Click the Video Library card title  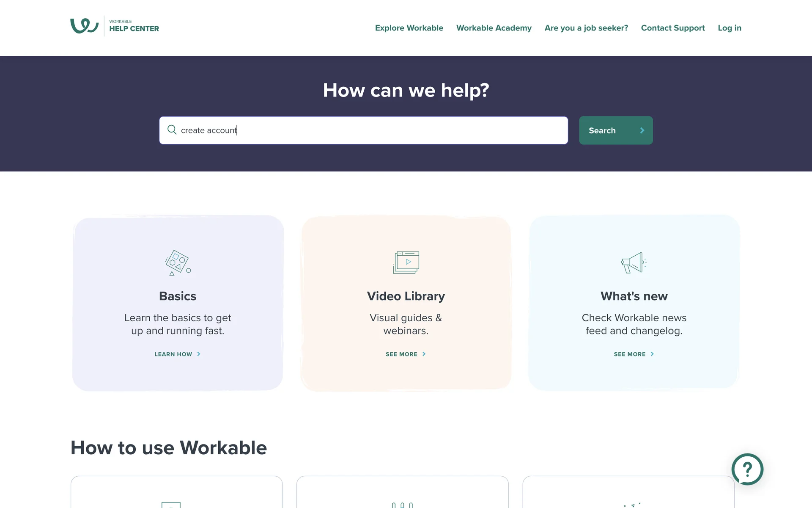click(406, 296)
